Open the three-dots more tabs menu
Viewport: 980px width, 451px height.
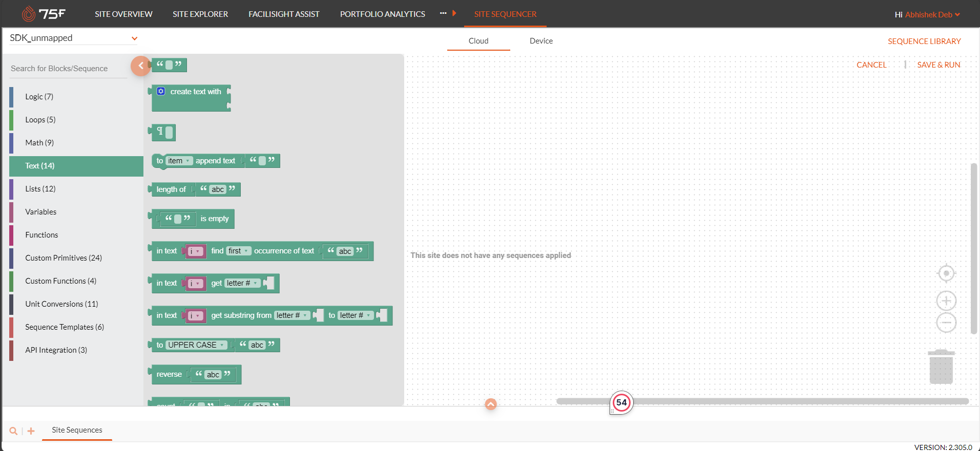pos(443,13)
